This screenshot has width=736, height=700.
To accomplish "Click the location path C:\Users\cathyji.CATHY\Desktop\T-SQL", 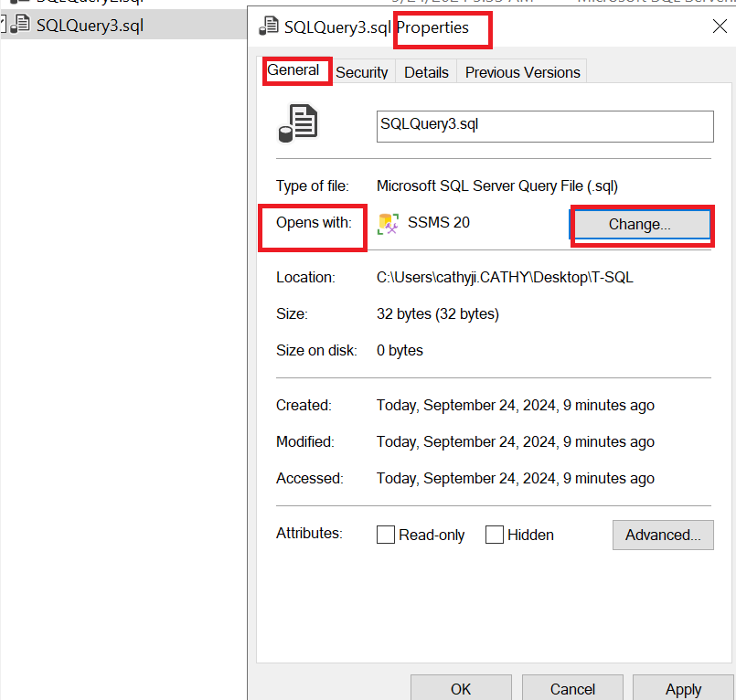I will [505, 277].
